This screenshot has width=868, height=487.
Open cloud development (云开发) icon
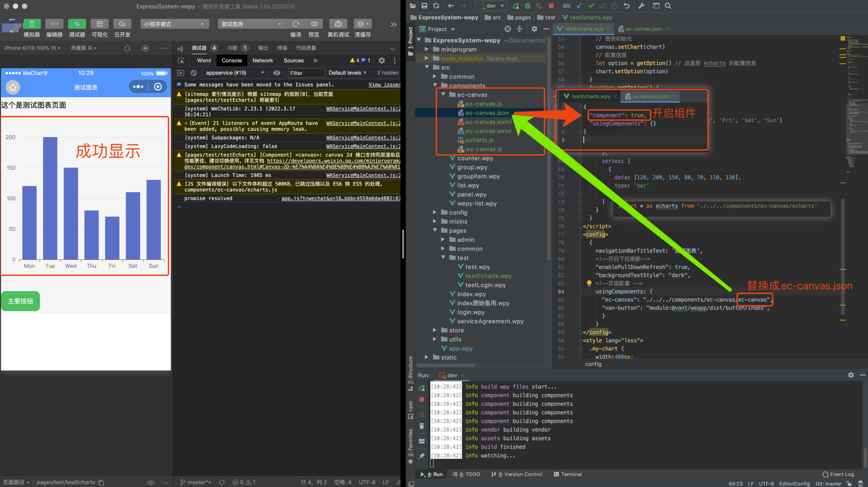tap(122, 24)
